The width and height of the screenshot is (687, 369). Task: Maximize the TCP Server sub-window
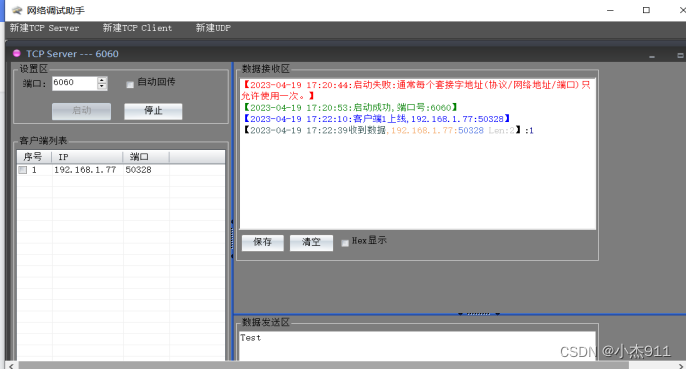680,56
